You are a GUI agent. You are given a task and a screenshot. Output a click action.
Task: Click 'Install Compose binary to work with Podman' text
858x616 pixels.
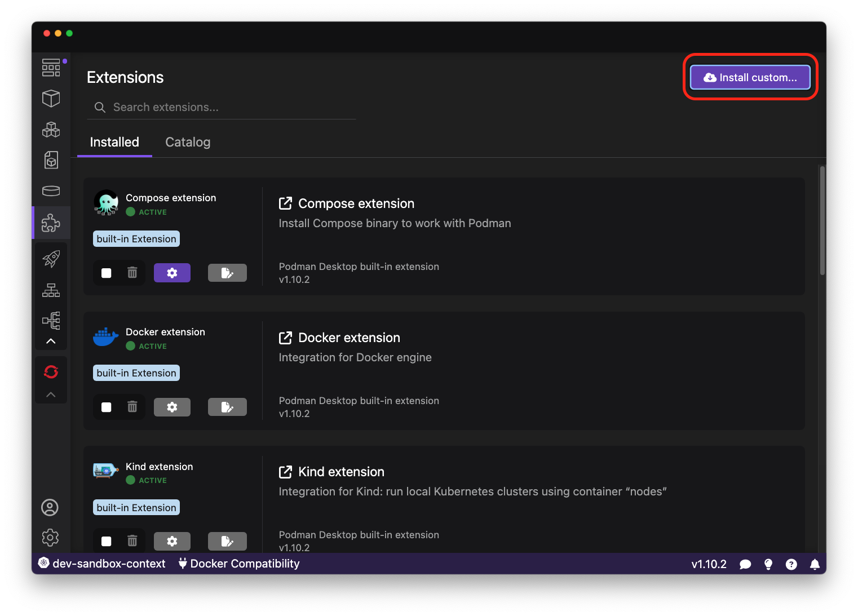395,223
